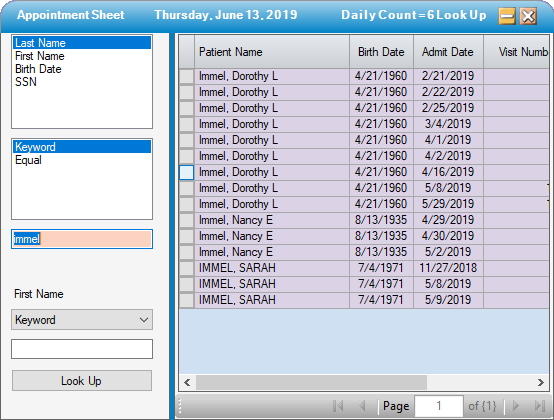Viewport: 554px width, 420px height.
Task: Sort by Admit Date column header
Action: click(x=448, y=52)
